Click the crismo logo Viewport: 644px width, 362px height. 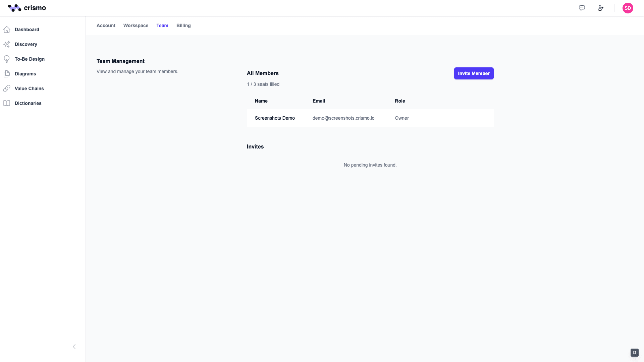click(x=27, y=8)
